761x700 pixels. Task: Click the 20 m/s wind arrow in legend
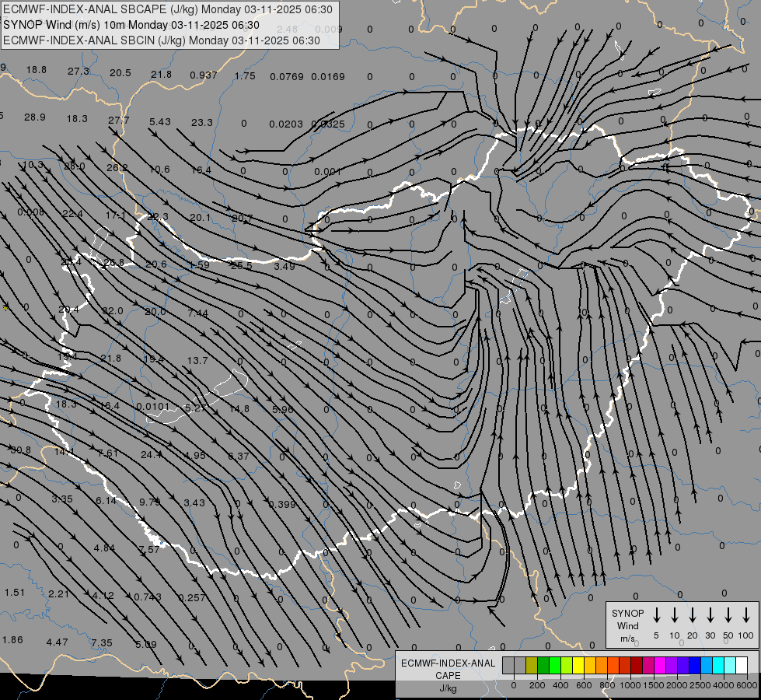pyautogui.click(x=692, y=615)
